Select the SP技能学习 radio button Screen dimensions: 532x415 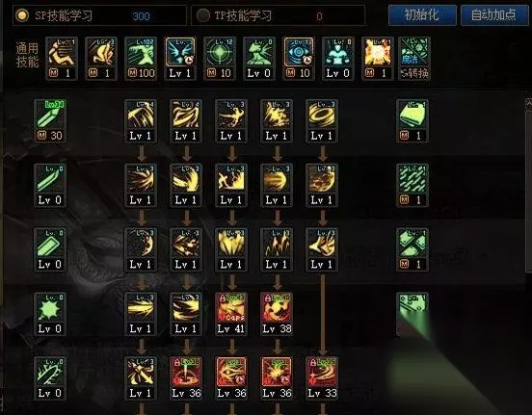click(22, 15)
